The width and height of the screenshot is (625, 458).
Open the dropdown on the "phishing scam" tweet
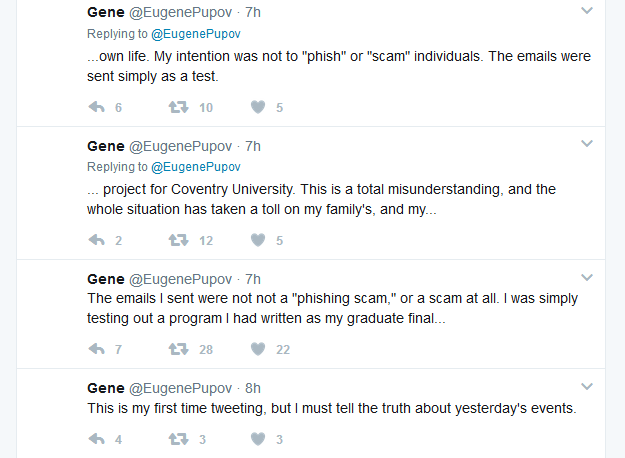587,278
